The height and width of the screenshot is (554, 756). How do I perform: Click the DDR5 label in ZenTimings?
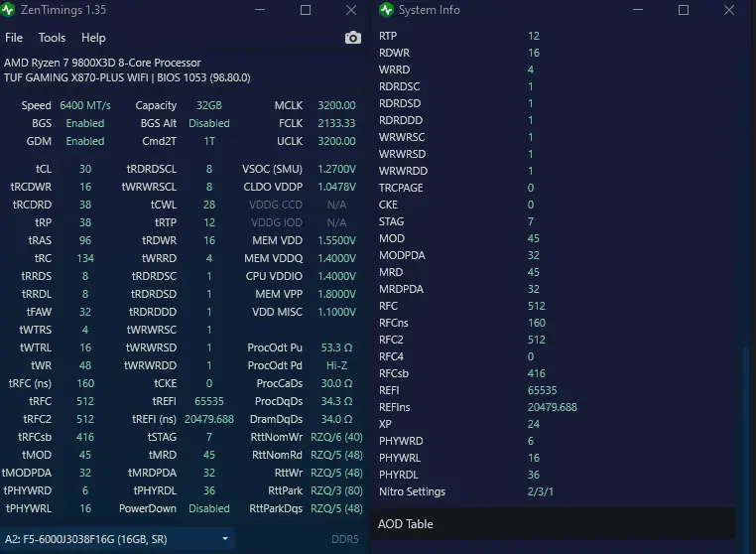tap(345, 539)
